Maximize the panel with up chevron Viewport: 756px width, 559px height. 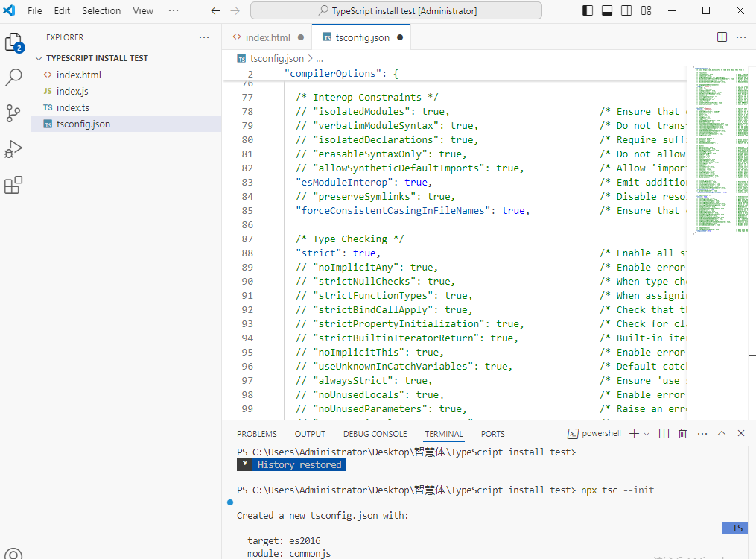click(722, 433)
